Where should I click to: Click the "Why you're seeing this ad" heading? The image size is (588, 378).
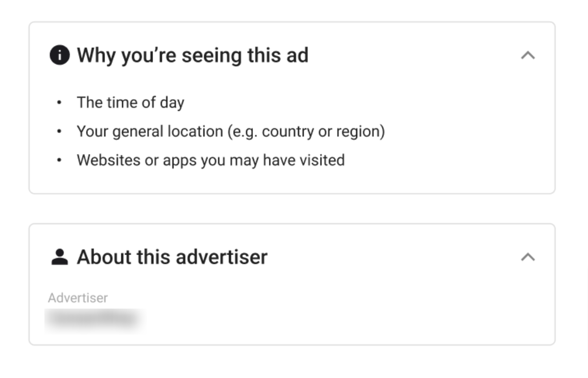[192, 55]
